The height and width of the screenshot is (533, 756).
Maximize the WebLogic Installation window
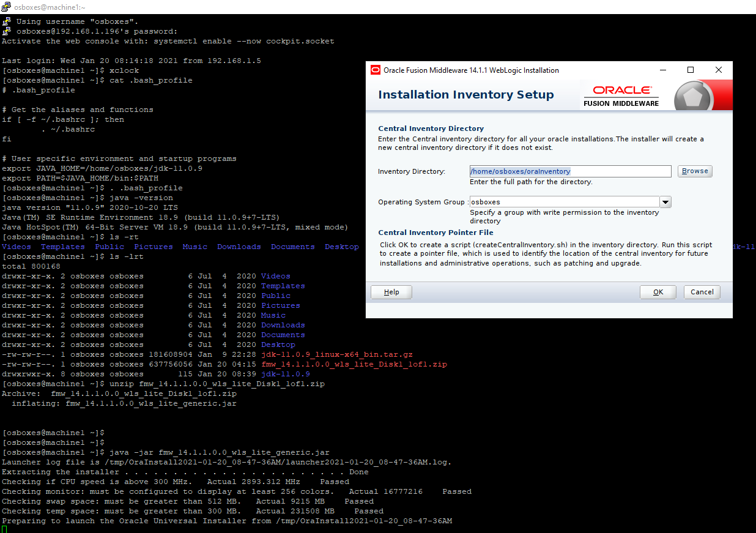click(691, 70)
